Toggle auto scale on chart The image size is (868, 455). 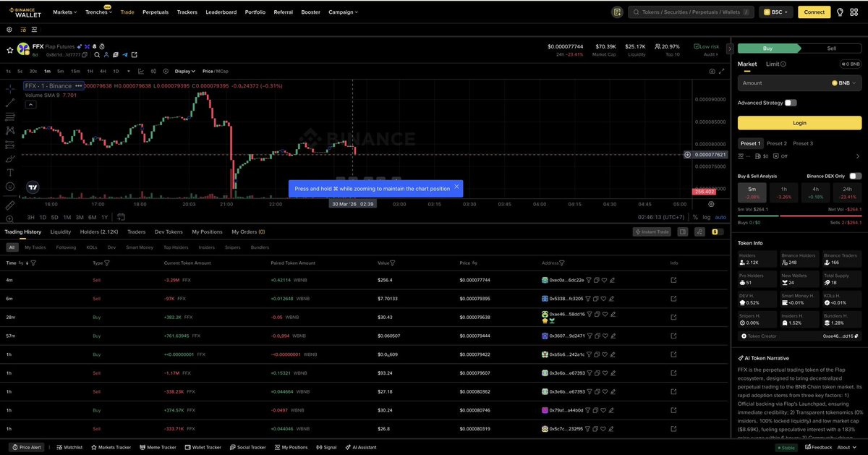tap(720, 217)
